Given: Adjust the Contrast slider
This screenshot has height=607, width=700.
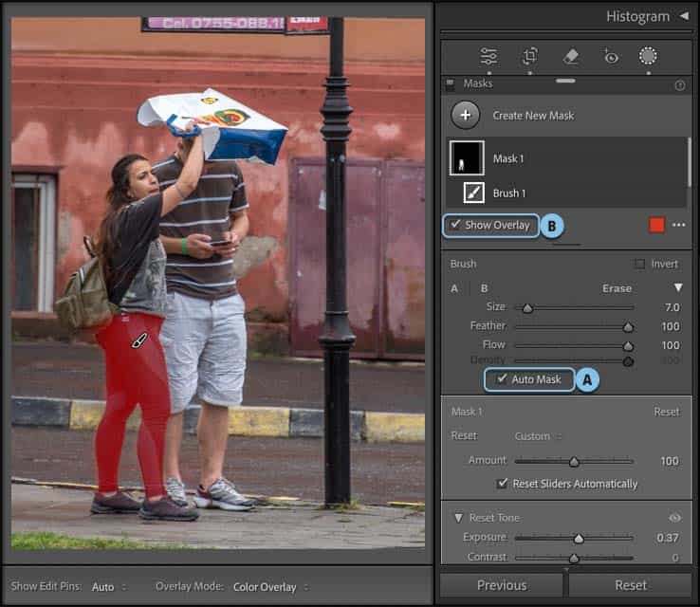Looking at the screenshot, I should coord(574,558).
